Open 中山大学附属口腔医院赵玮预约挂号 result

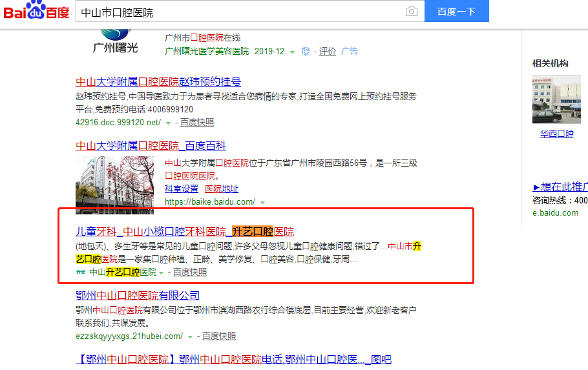click(158, 82)
